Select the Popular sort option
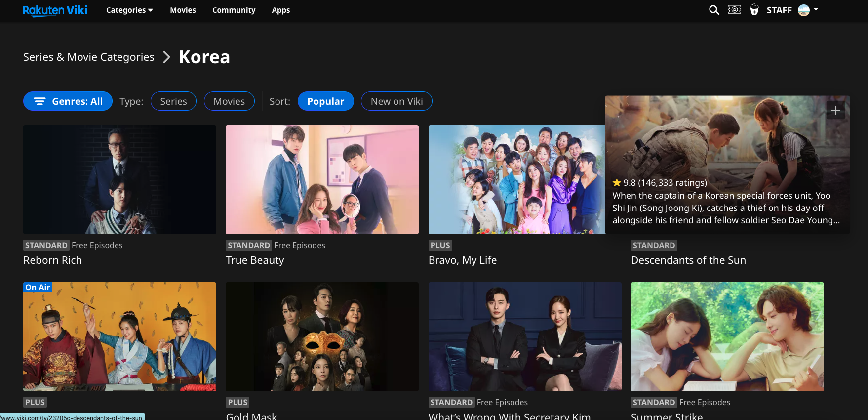Viewport: 868px width, 420px height. click(x=325, y=101)
